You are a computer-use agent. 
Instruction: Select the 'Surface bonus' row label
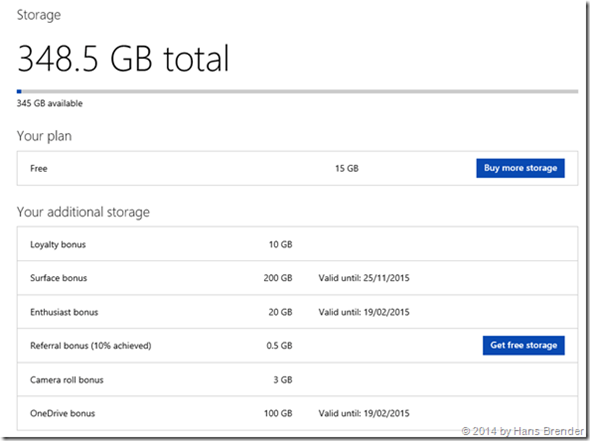click(x=59, y=278)
